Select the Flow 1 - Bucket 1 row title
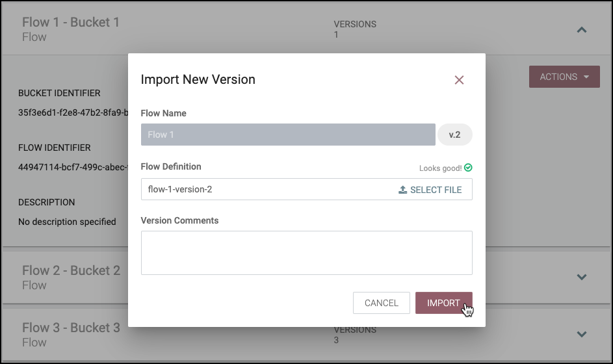The width and height of the screenshot is (613, 364). pyautogui.click(x=71, y=22)
